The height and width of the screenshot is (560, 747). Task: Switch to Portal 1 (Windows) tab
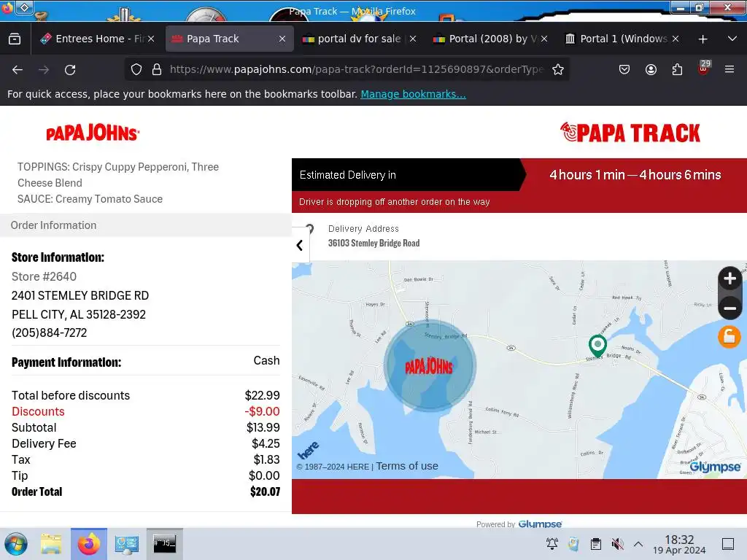tap(622, 39)
